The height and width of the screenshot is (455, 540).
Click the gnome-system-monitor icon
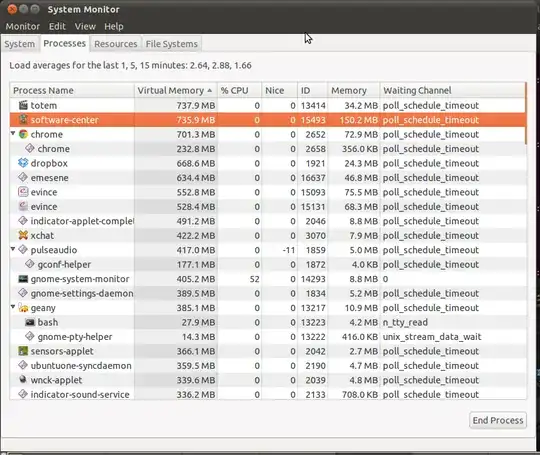(x=23, y=279)
